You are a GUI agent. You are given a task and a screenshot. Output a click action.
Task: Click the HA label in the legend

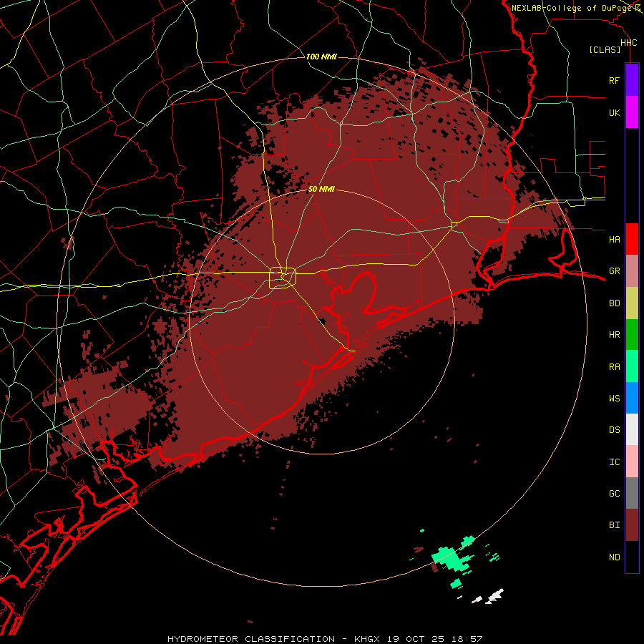pyautogui.click(x=614, y=240)
